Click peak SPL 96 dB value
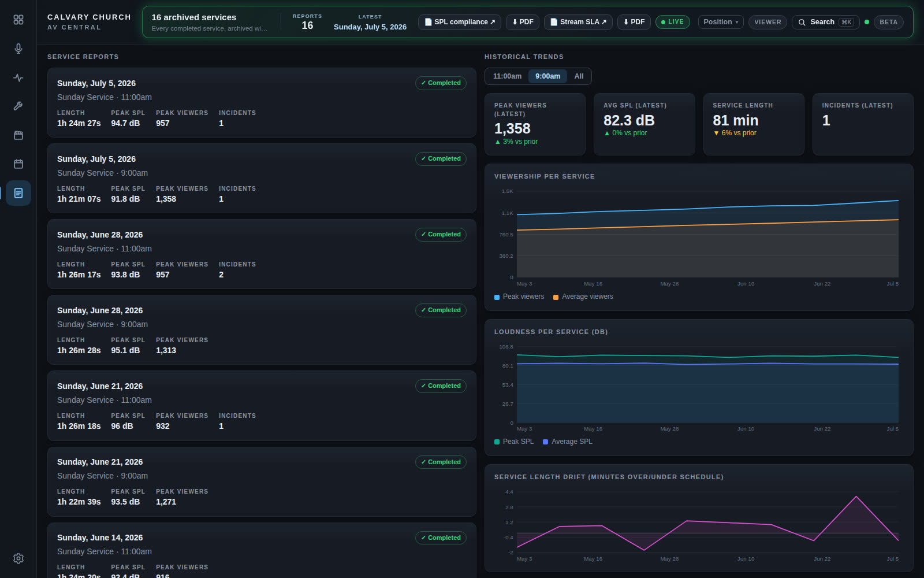Viewport: 924px width, 578px height. [x=122, y=426]
